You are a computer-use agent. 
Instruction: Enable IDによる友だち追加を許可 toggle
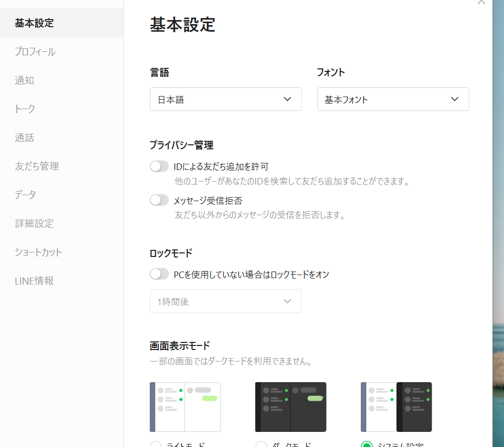[x=159, y=166]
